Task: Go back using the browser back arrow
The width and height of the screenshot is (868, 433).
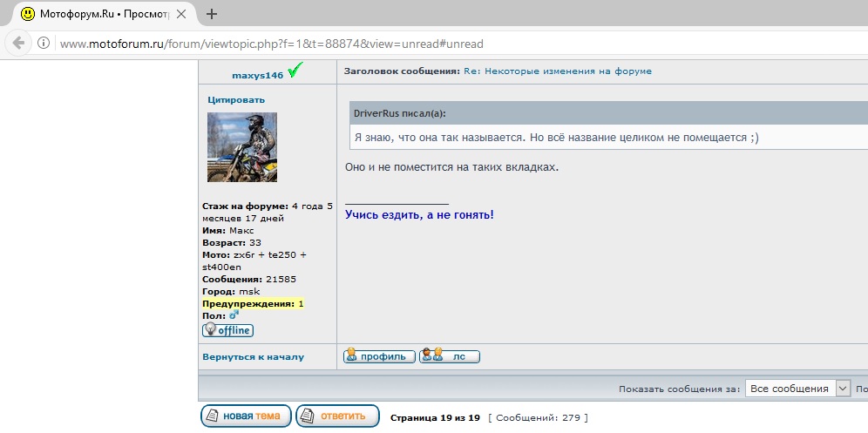Action: click(19, 43)
